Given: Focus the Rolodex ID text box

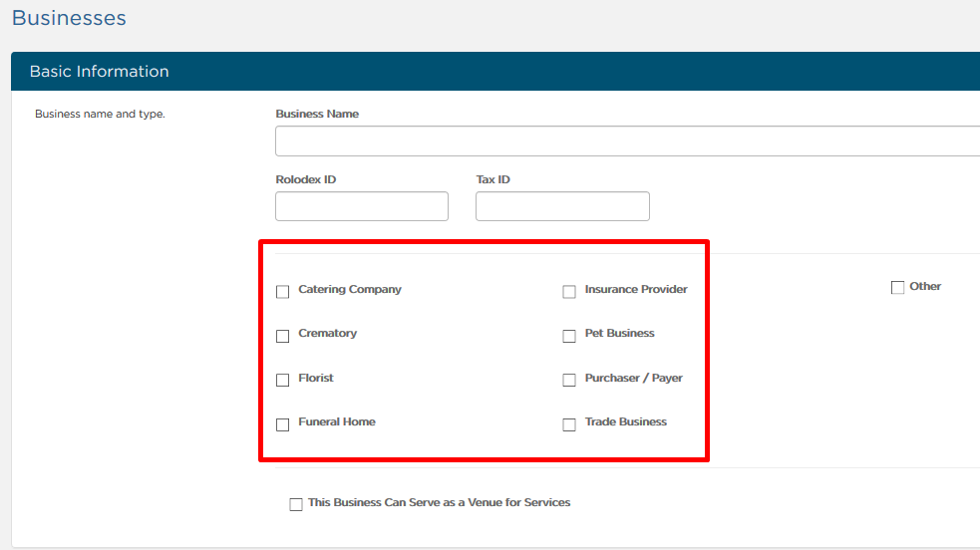Looking at the screenshot, I should [362, 206].
